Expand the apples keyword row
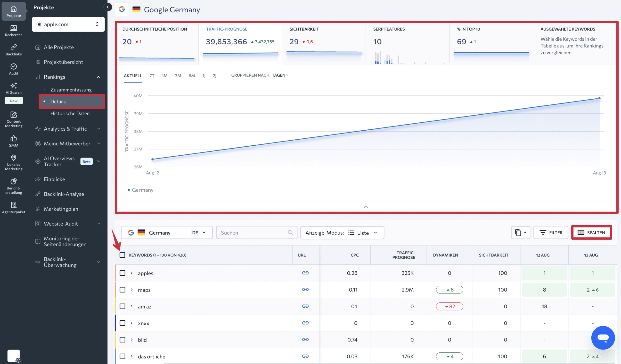Viewport: 621px width, 364px height. pyautogui.click(x=131, y=273)
